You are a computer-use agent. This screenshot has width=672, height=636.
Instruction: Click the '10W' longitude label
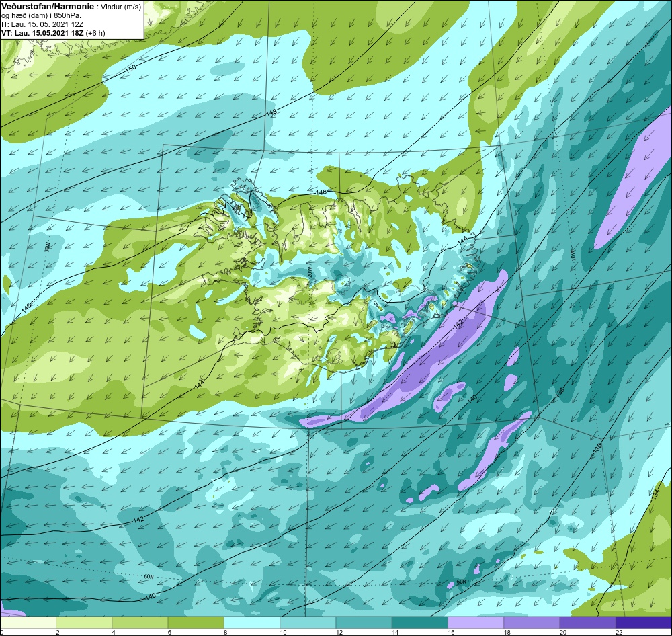click(x=573, y=255)
